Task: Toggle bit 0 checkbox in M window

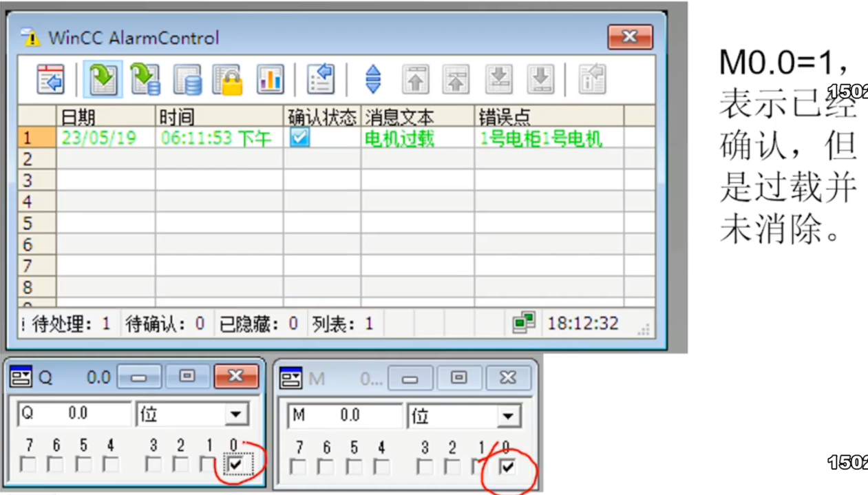Action: (x=507, y=467)
